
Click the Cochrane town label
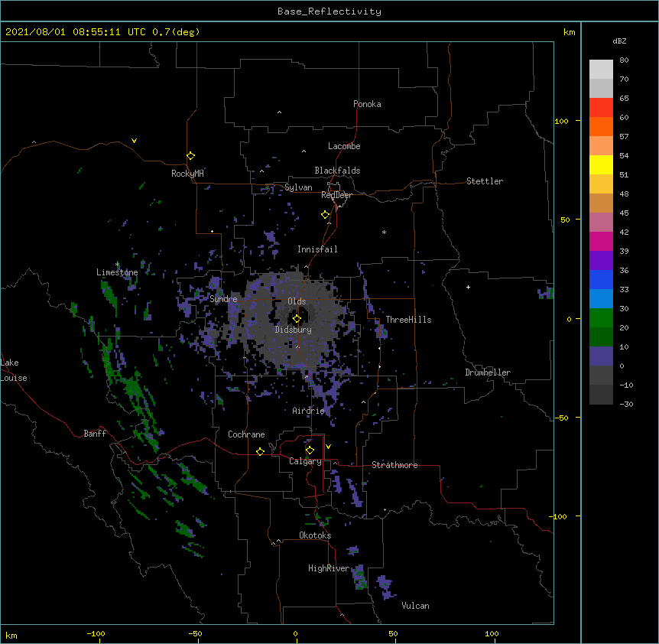click(x=246, y=434)
